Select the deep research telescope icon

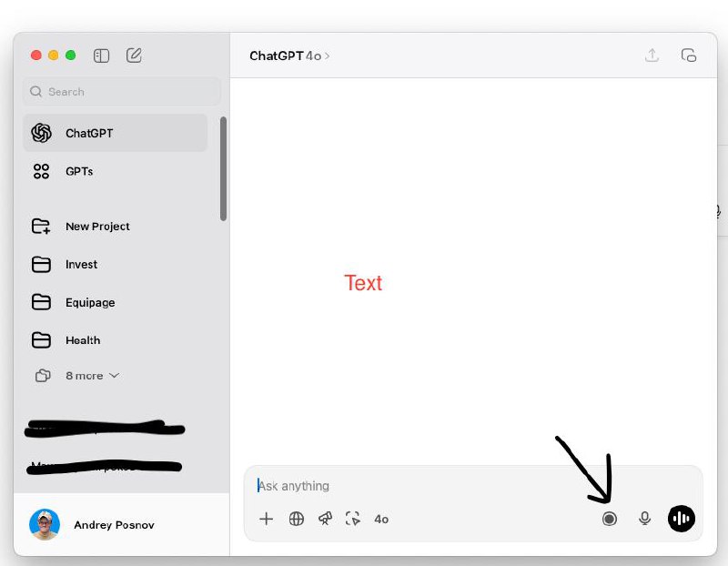click(x=325, y=519)
